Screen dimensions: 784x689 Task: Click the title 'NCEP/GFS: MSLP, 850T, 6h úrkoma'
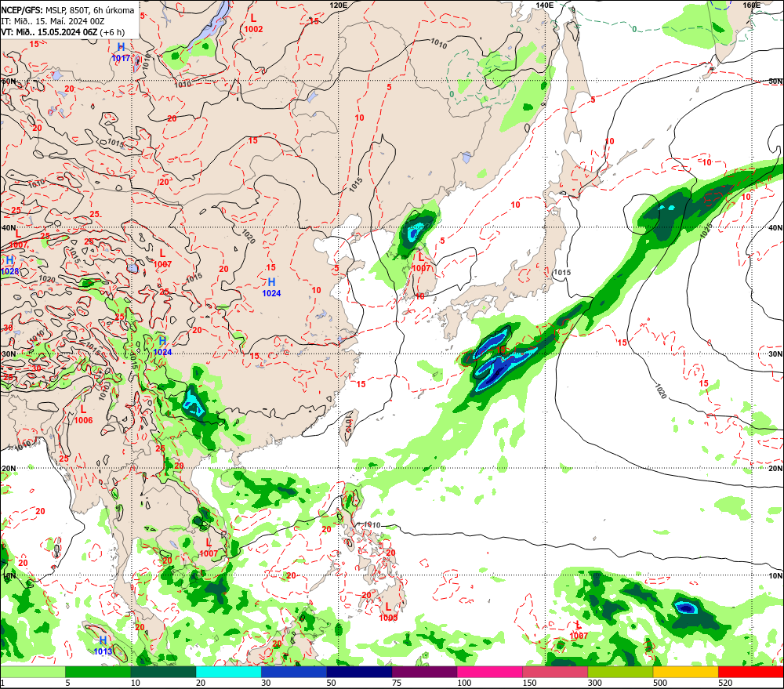tap(67, 10)
